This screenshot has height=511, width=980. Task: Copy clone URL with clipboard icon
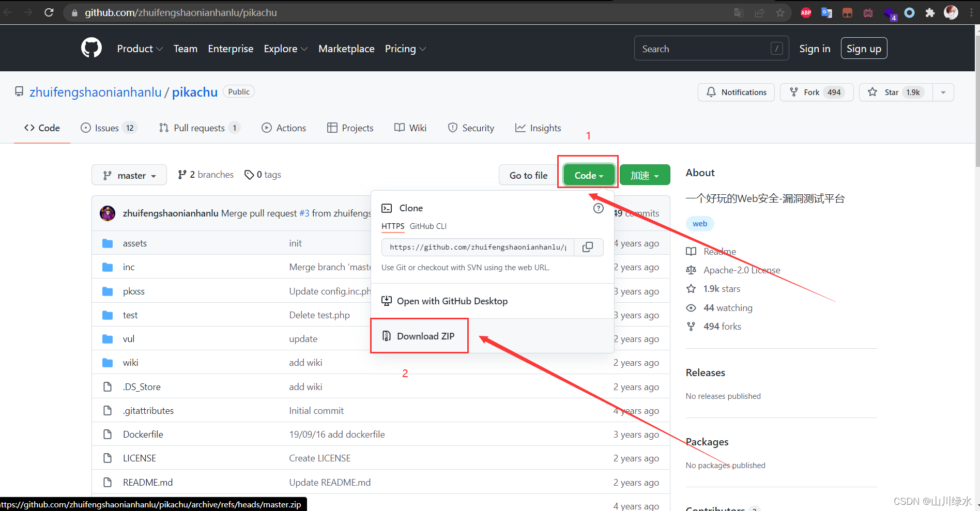[588, 247]
